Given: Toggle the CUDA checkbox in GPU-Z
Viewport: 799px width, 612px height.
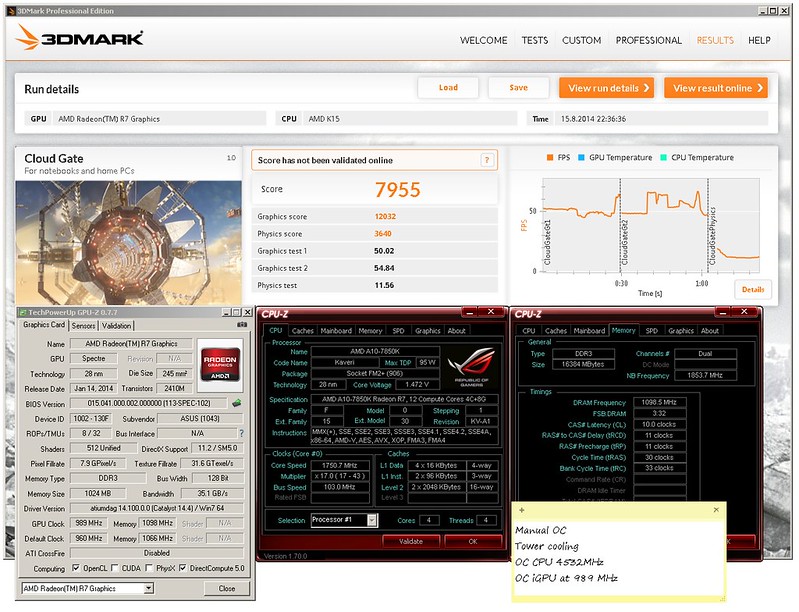Looking at the screenshot, I should pos(115,568).
